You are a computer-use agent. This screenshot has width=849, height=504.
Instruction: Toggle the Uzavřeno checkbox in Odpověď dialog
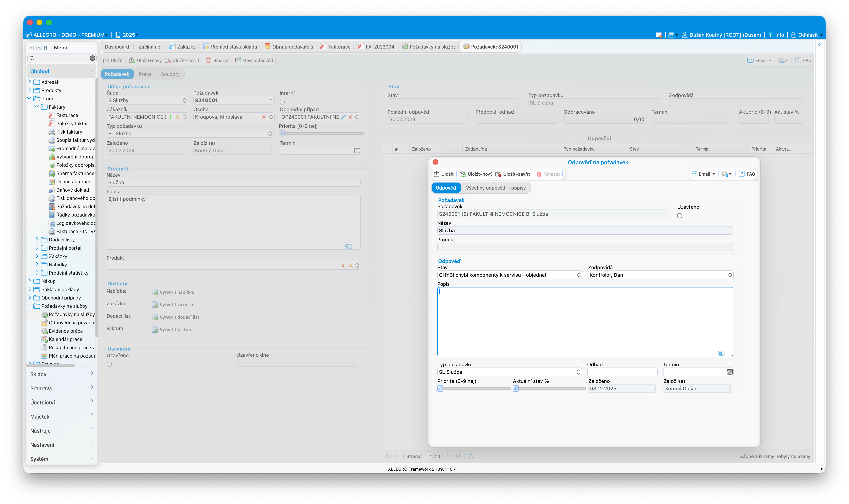679,216
